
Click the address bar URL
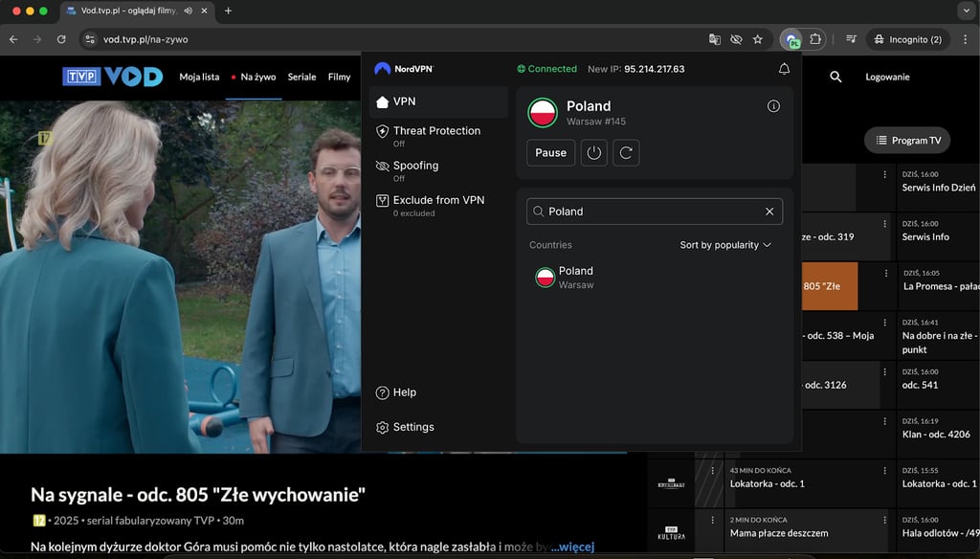pos(145,39)
